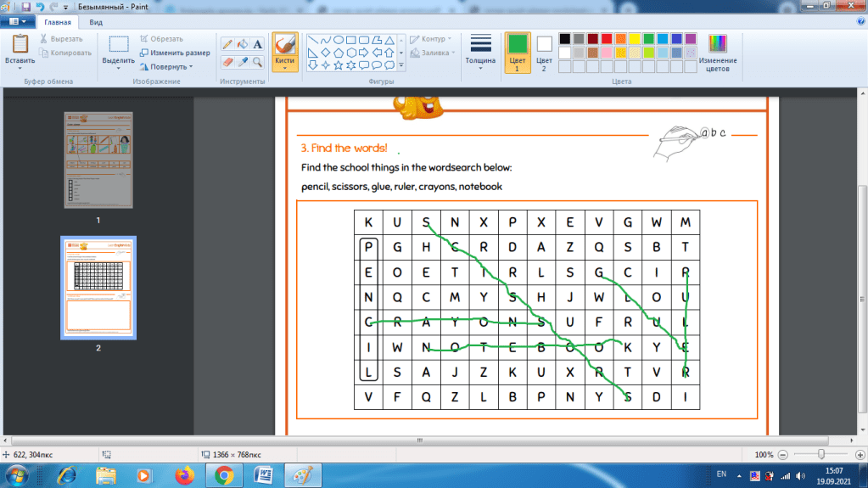
Task: Select the Pencil tool
Action: point(227,44)
